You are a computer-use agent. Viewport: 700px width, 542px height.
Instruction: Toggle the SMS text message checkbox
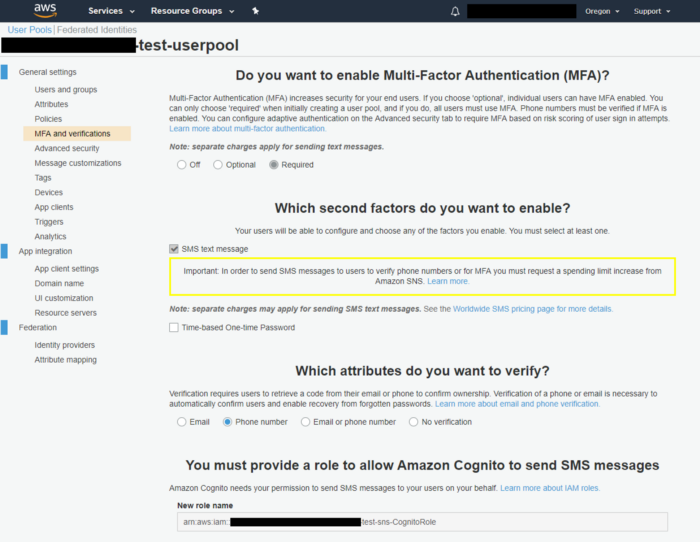(174, 249)
